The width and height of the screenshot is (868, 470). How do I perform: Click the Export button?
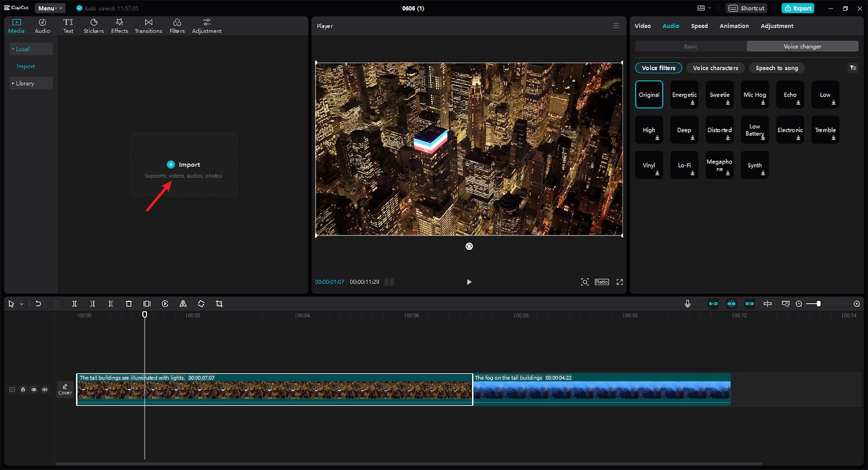pyautogui.click(x=798, y=8)
